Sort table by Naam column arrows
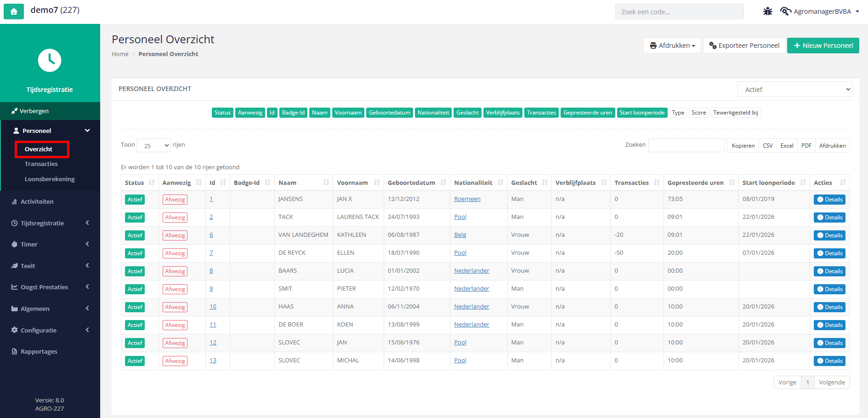Viewport: 868px width, 418px height. tap(326, 183)
